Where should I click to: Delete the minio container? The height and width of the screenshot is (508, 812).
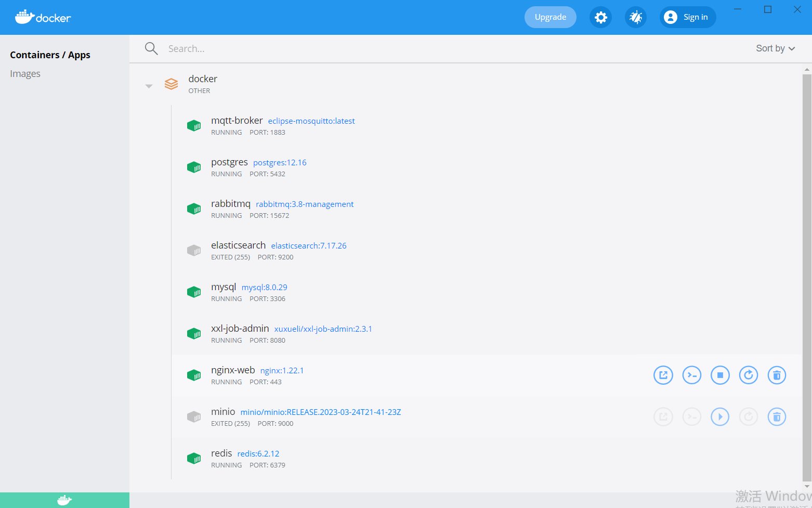tap(777, 416)
